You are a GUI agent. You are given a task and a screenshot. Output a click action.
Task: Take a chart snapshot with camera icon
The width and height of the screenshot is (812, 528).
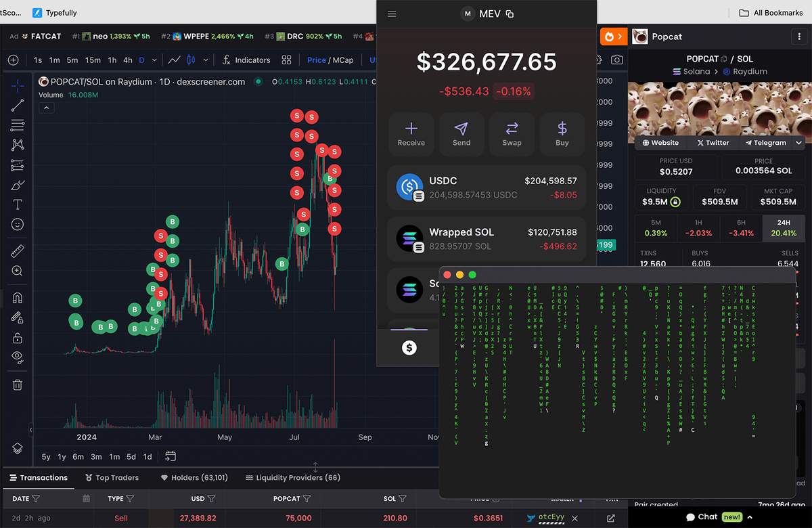pos(616,60)
